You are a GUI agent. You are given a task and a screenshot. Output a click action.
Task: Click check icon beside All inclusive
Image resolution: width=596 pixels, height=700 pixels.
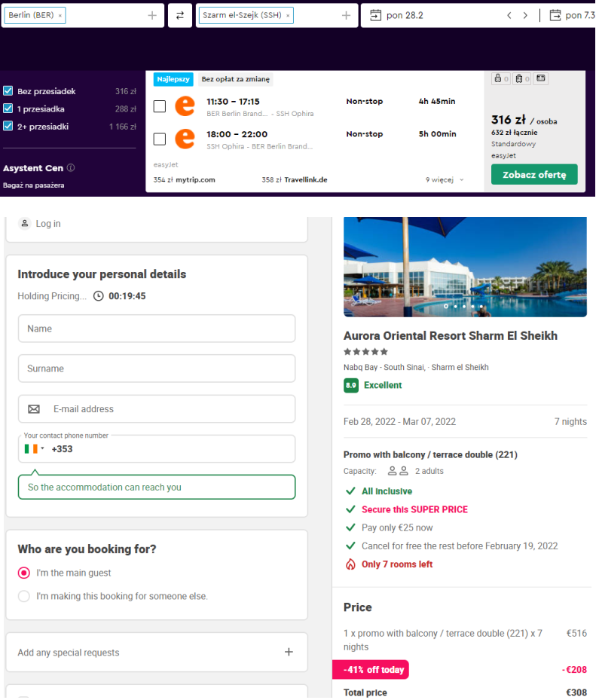click(350, 491)
